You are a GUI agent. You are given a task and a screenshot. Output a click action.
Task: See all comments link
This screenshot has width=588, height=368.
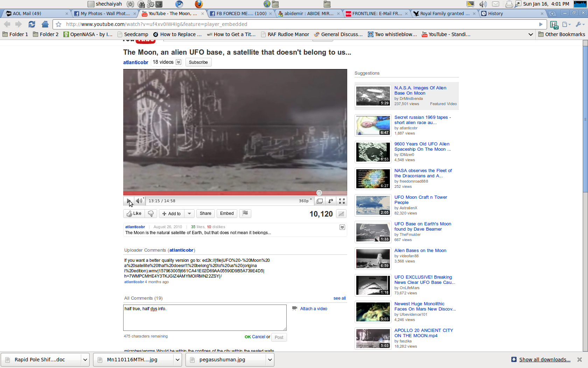pyautogui.click(x=339, y=298)
